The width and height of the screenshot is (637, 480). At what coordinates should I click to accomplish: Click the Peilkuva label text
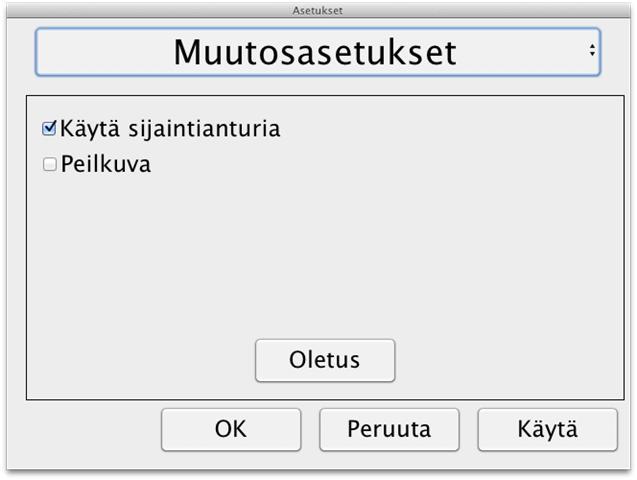[x=106, y=164]
